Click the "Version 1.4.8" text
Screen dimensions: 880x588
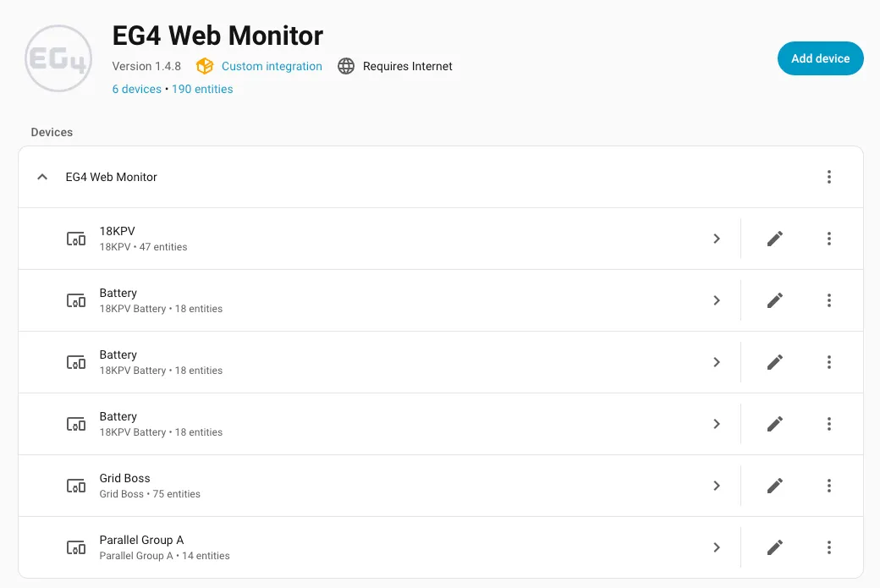pos(146,66)
